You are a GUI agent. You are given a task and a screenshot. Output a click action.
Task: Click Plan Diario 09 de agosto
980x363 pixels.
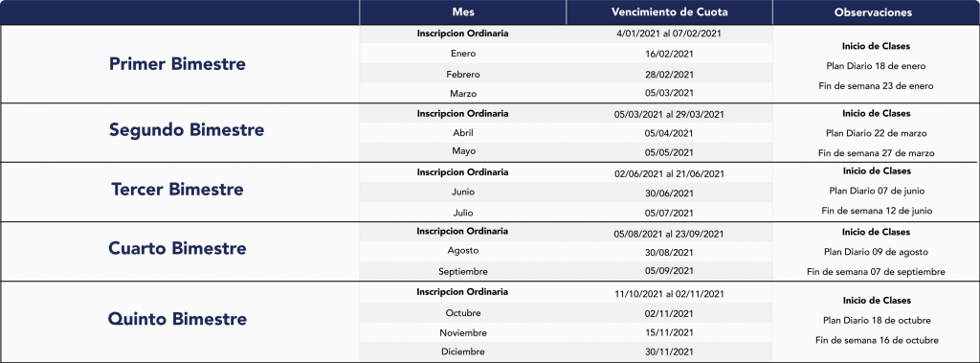pyautogui.click(x=876, y=252)
